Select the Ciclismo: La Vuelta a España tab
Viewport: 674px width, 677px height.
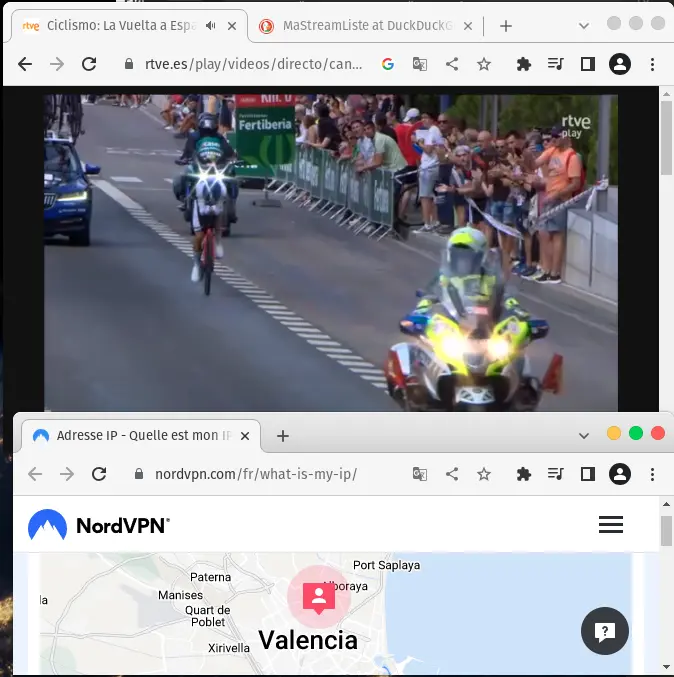tap(127, 26)
